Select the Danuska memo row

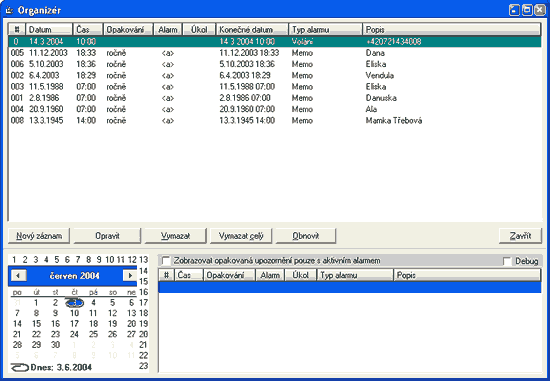[275, 98]
